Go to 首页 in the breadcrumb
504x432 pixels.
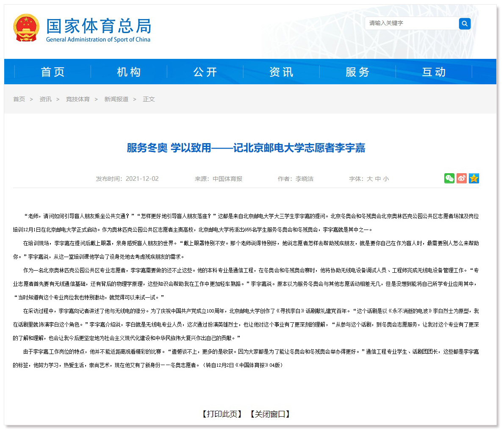pos(19,99)
